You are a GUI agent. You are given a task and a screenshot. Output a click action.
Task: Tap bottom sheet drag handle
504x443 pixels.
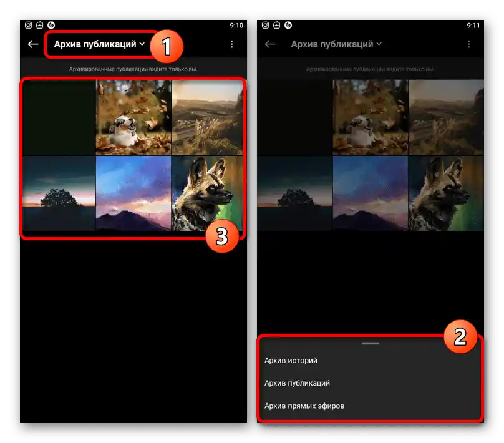point(371,343)
